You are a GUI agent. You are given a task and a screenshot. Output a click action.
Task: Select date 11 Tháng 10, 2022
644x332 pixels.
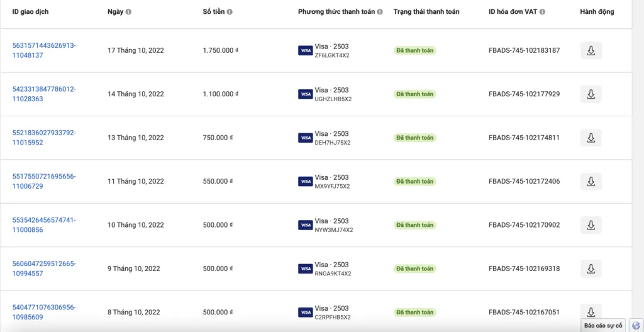[136, 181]
